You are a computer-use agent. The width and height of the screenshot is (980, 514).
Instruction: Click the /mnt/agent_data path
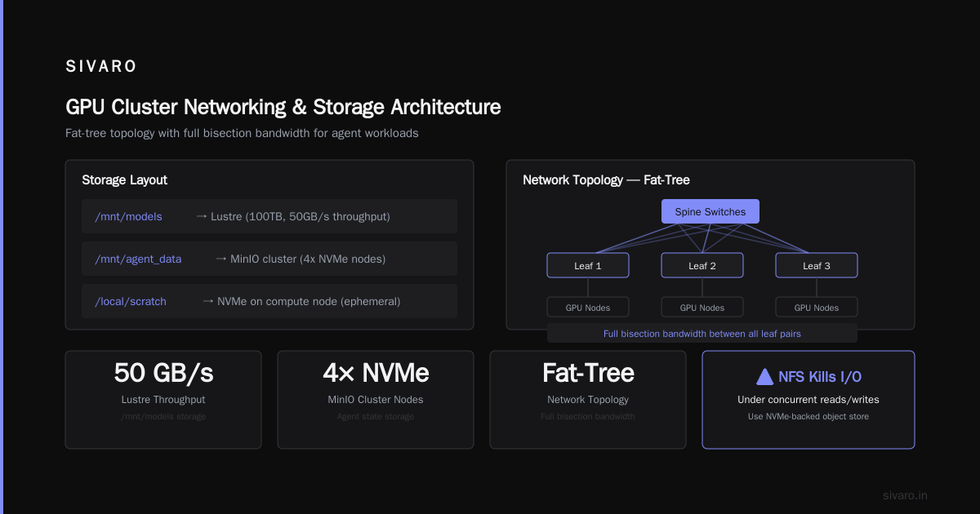pos(138,259)
